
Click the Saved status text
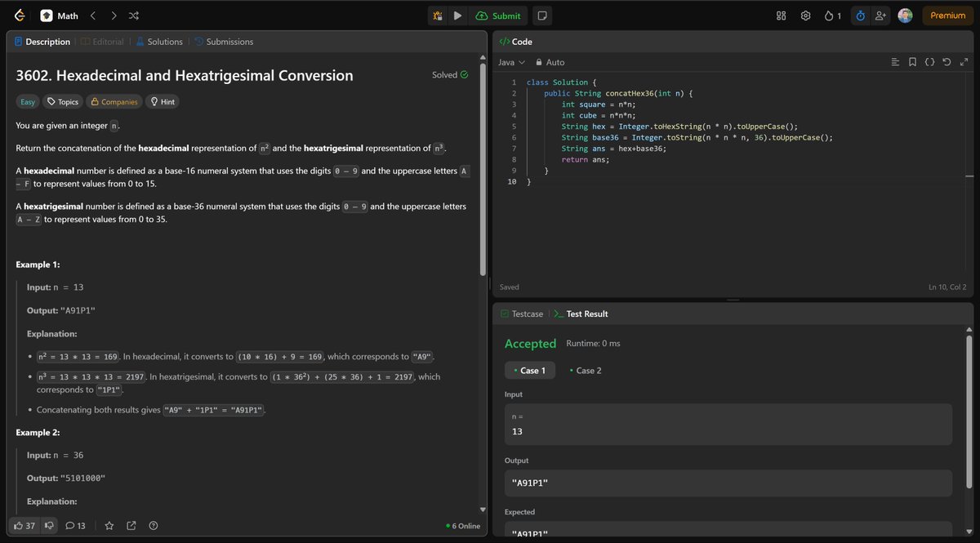click(509, 287)
